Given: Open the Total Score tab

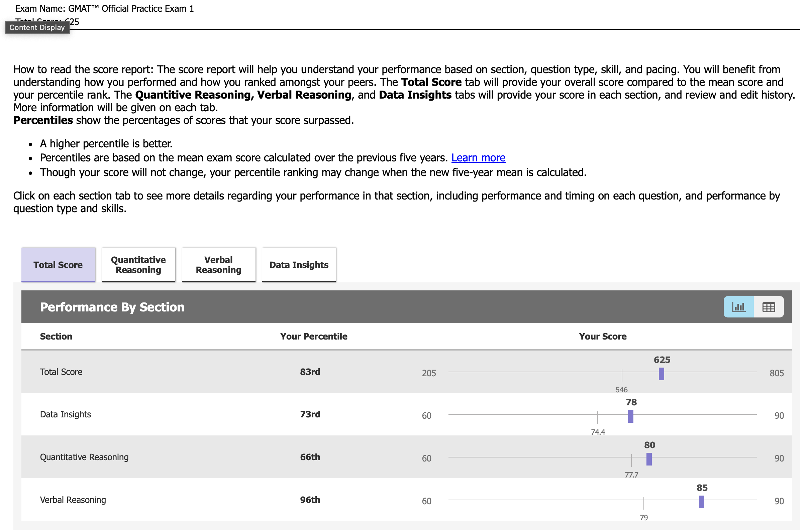Looking at the screenshot, I should click(x=58, y=265).
